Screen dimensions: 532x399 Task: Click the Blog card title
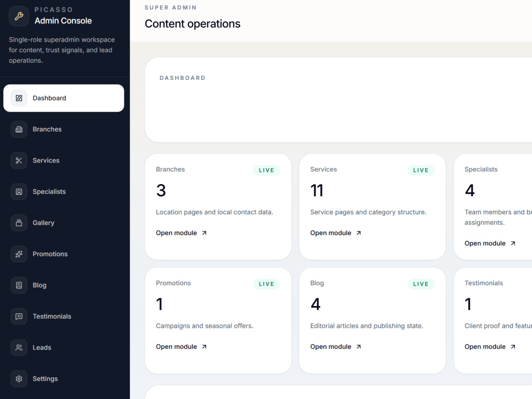[x=317, y=283]
